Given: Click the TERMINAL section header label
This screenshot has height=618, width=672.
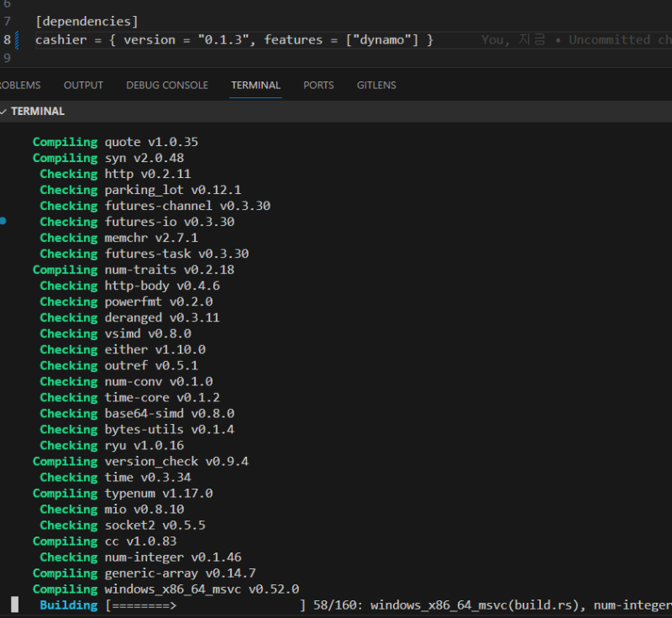Looking at the screenshot, I should pos(38,111).
